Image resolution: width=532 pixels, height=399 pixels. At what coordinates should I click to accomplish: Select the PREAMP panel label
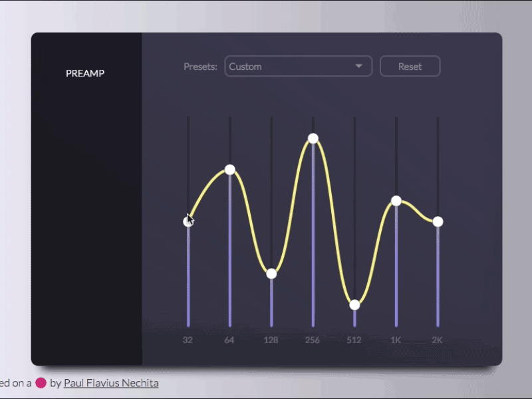pyautogui.click(x=85, y=73)
